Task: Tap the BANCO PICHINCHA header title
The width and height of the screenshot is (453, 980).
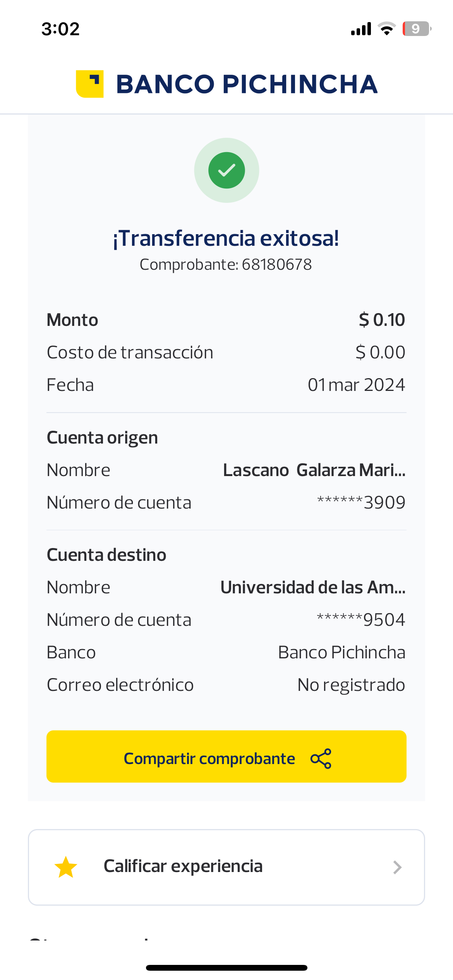Action: [x=247, y=84]
